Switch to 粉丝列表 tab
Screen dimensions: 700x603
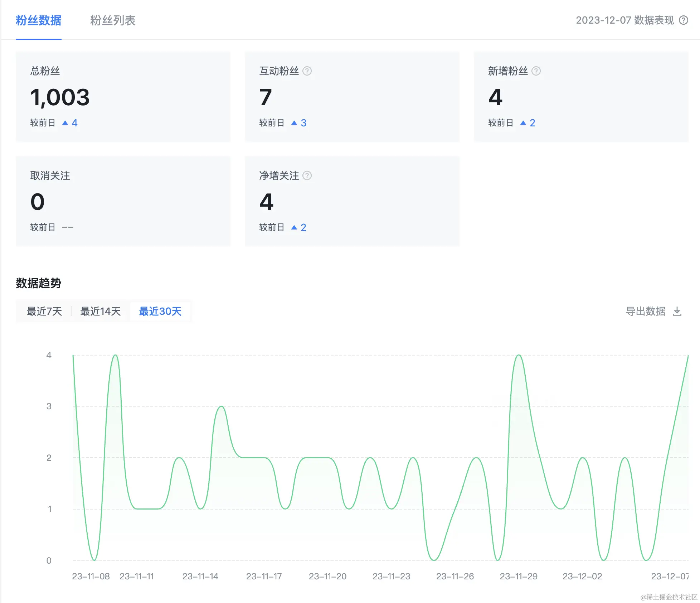113,20
